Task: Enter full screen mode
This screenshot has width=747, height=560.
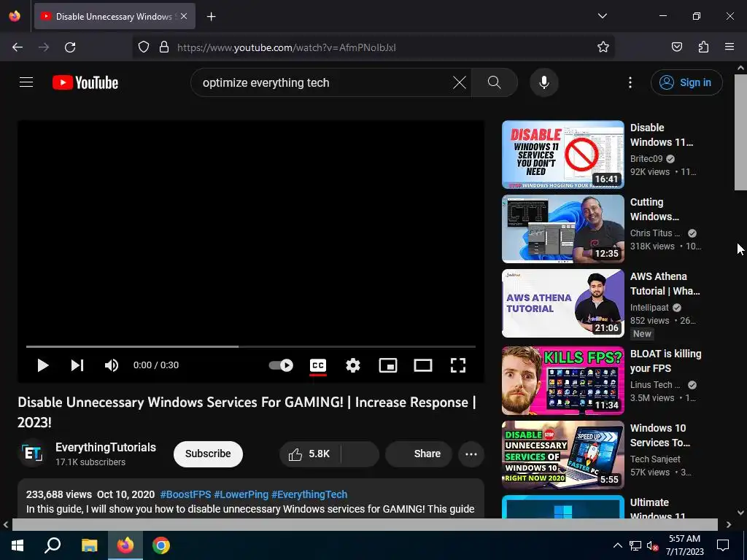Action: [x=458, y=365]
